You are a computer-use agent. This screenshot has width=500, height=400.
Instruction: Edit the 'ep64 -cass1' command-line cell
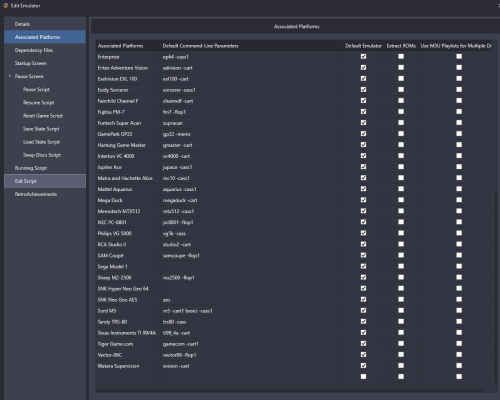pos(252,57)
